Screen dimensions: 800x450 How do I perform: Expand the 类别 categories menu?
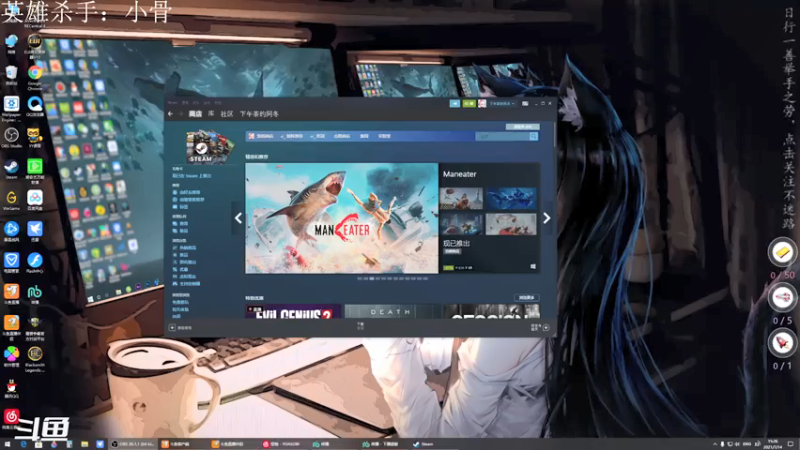click(318, 136)
